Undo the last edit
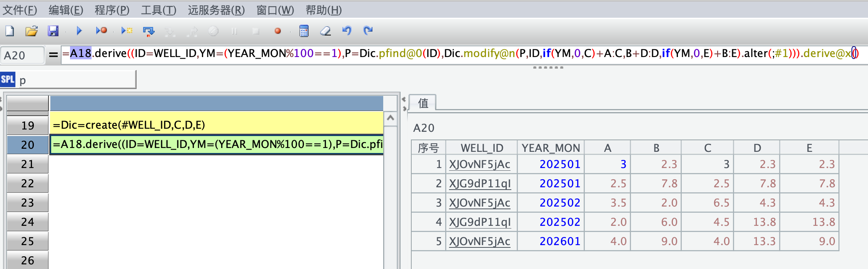Screen dimensions: 868x269 click(x=347, y=31)
